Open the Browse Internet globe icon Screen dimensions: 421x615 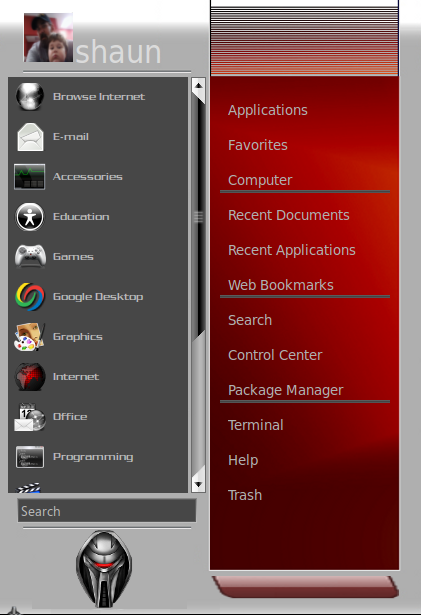click(x=30, y=96)
